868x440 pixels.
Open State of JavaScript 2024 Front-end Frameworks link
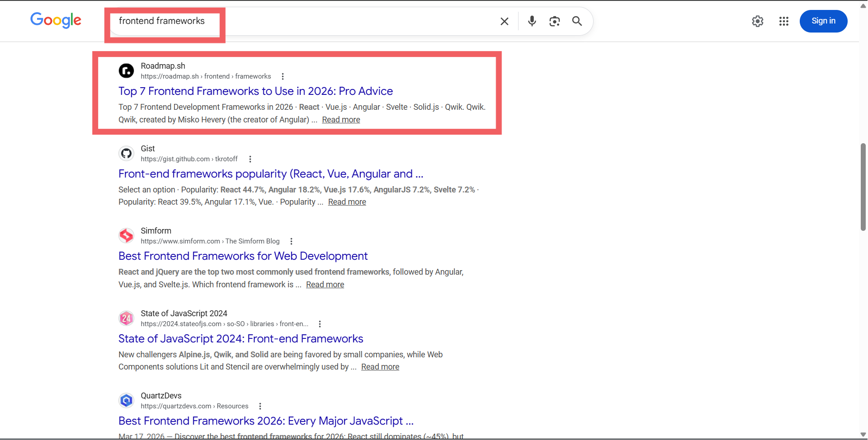[241, 339]
